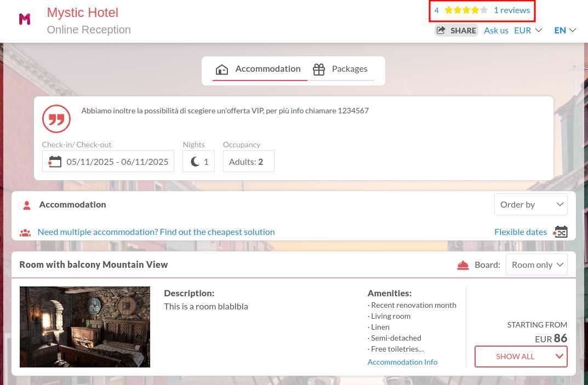Select the Accommodation tab
Viewport: 588px width, 385px height.
coord(259,69)
